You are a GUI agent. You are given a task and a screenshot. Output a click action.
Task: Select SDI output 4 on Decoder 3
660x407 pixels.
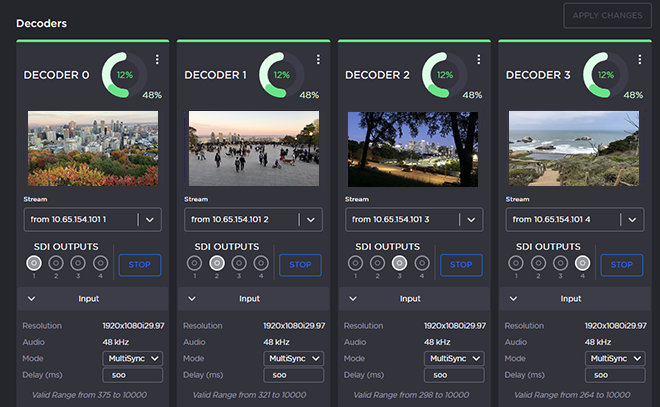tap(584, 262)
